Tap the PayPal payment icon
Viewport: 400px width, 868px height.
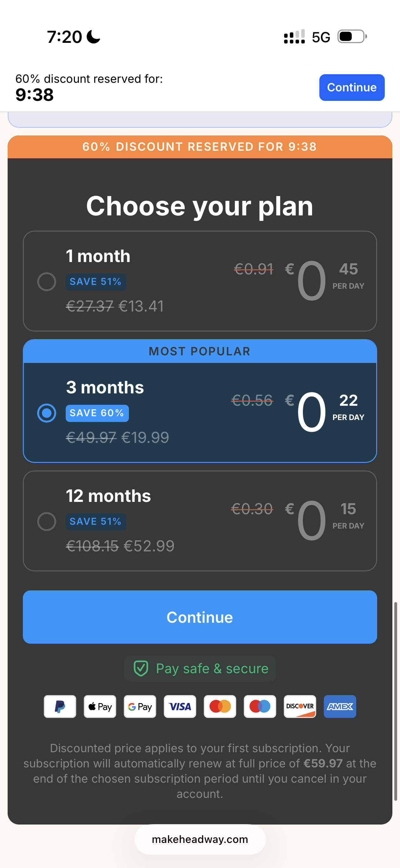pos(60,706)
